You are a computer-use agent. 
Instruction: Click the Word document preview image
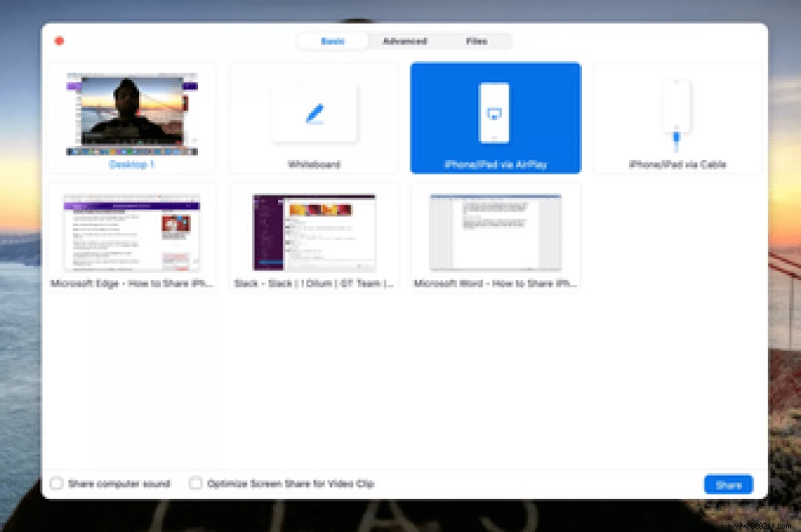point(495,231)
